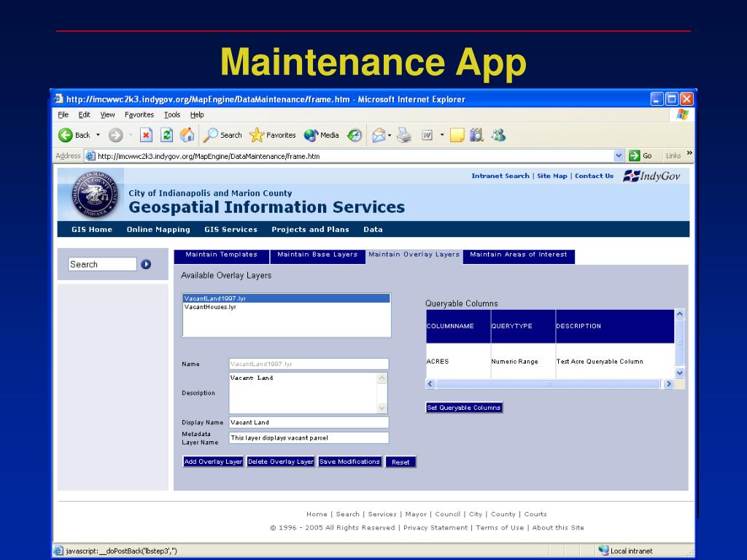Open the History toolbar icon
This screenshot has width=747, height=560.
[x=355, y=135]
